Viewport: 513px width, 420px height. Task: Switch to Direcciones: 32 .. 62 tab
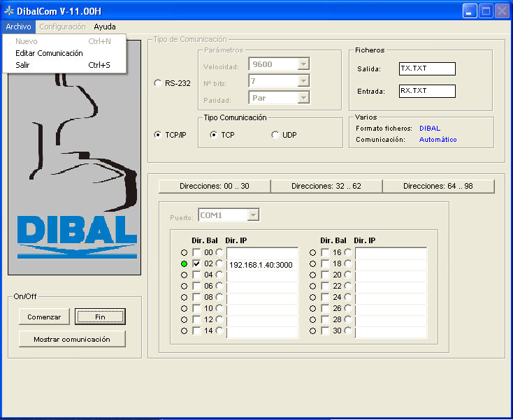[326, 186]
